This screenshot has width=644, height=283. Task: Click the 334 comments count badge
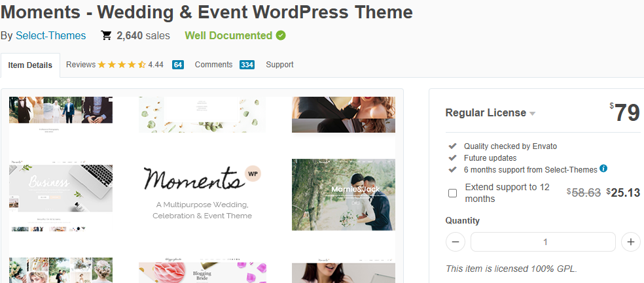247,65
